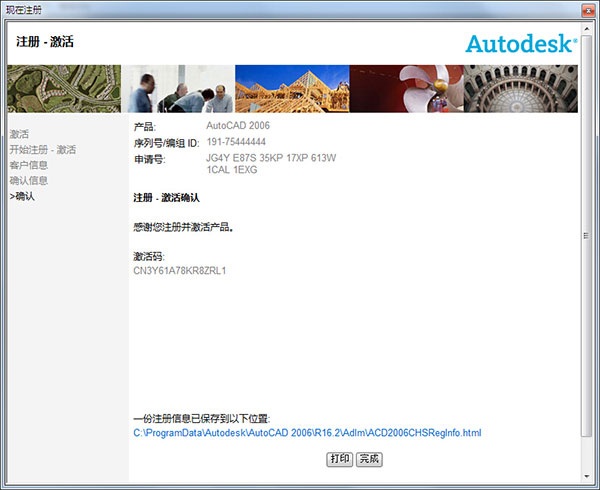Click the propeller banner image
This screenshot has height=490, width=600.
(x=406, y=89)
